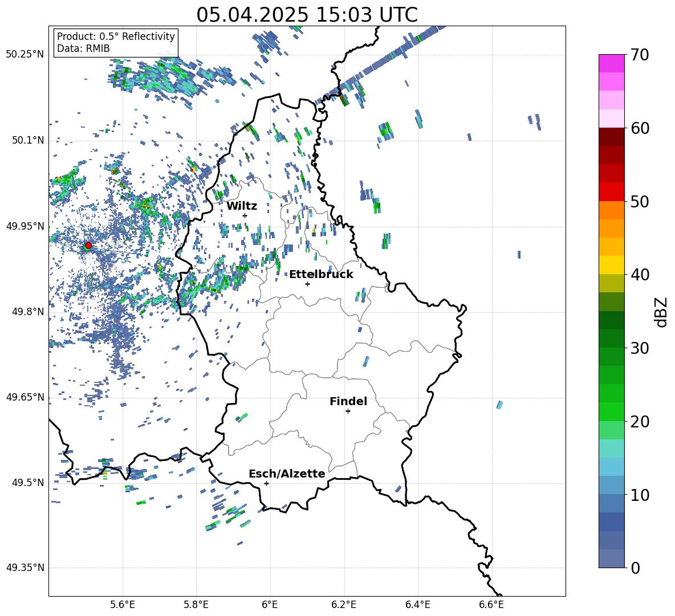
Task: Pick the bright red swatch just above 50 dBZ
Action: pyautogui.click(x=612, y=192)
